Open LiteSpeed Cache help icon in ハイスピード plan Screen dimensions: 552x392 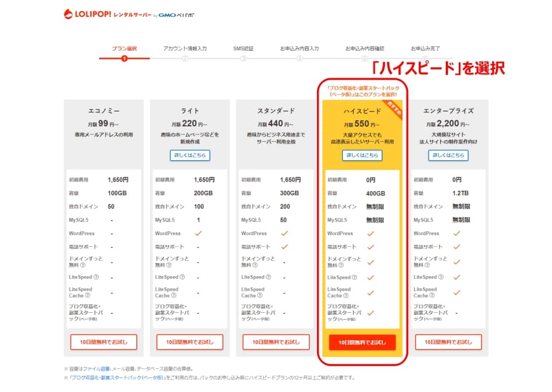tap(346, 296)
